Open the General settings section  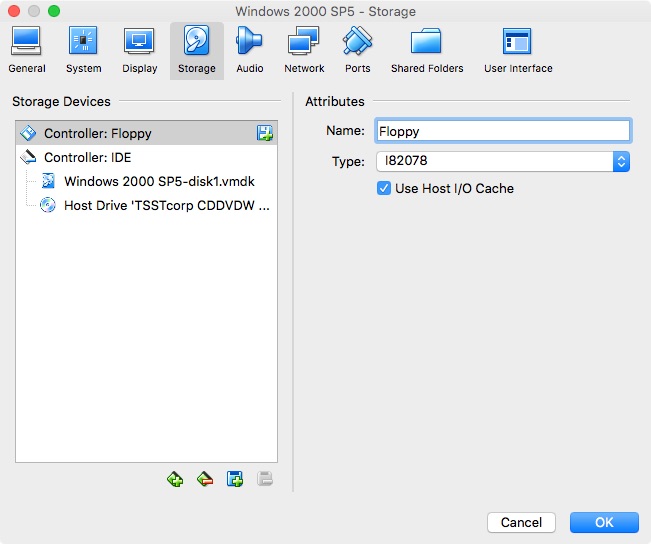27,51
